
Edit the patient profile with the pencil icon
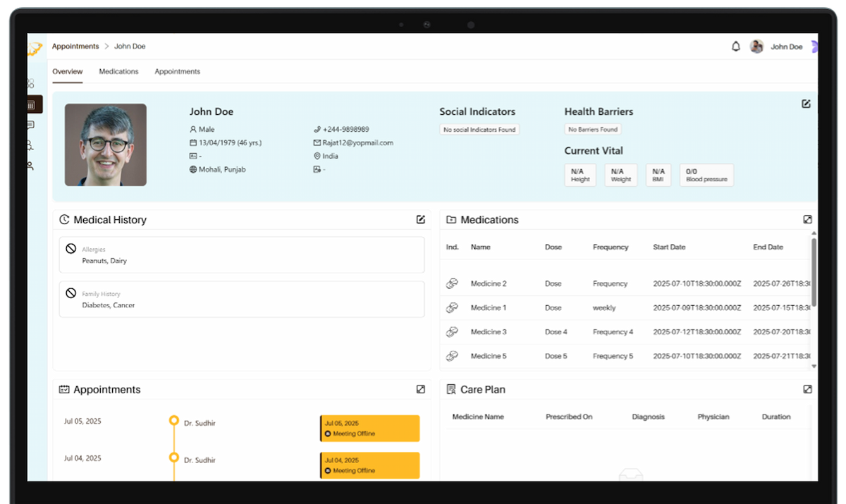(x=806, y=104)
